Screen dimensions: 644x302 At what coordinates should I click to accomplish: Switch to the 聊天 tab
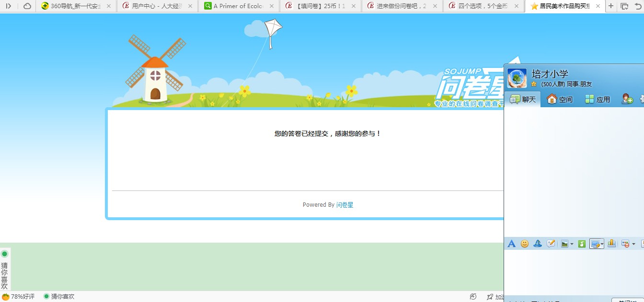523,99
